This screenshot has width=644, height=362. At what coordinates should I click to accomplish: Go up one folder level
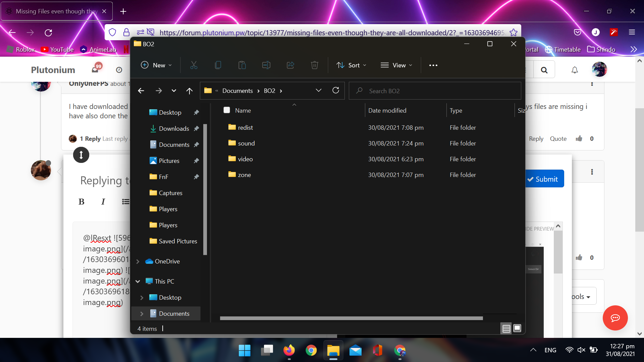[x=190, y=91]
